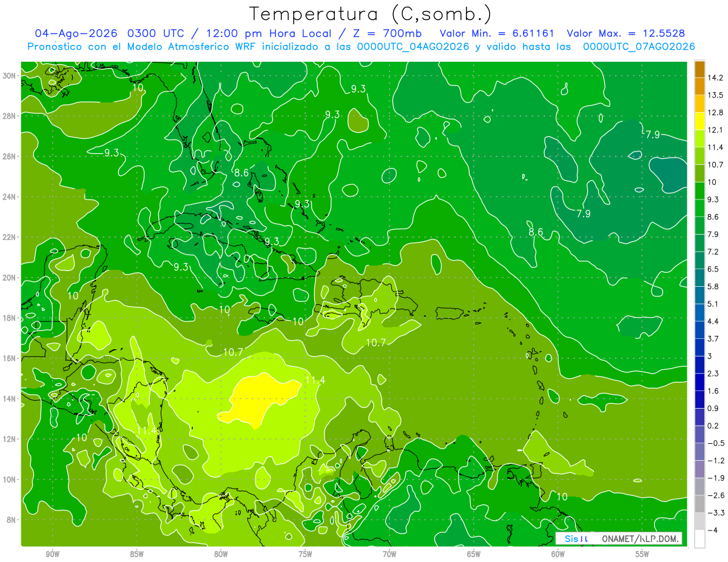
Task: Click the 80W longitude axis label
Action: tap(221, 554)
